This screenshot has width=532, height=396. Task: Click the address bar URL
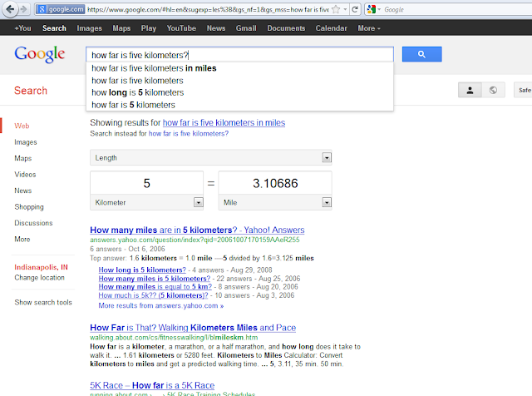click(208, 9)
